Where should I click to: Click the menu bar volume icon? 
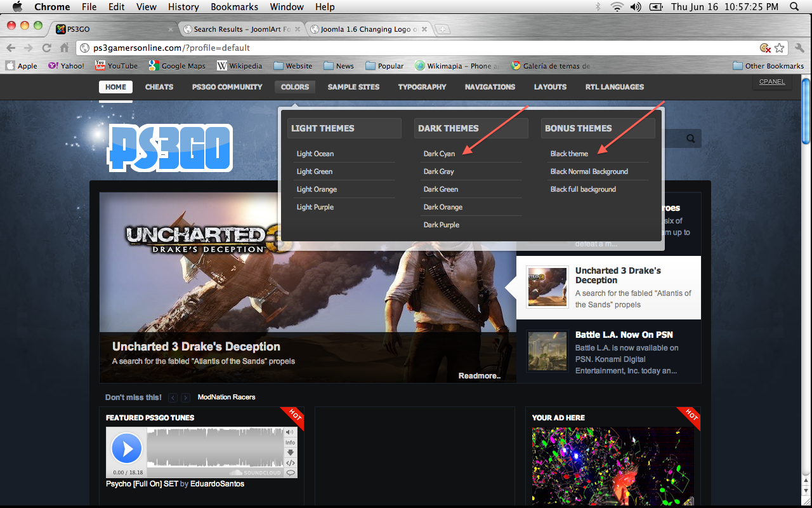tap(636, 7)
